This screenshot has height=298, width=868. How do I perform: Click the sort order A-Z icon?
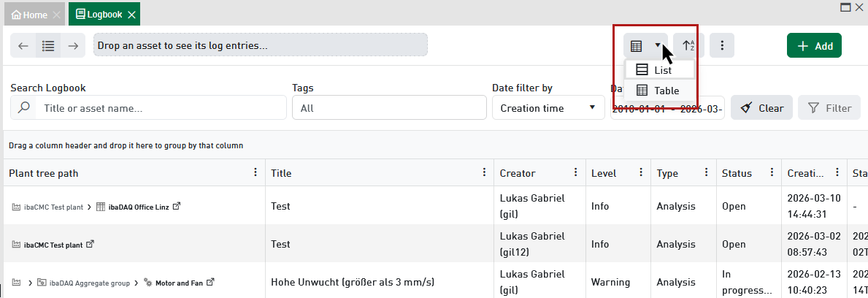coord(688,46)
